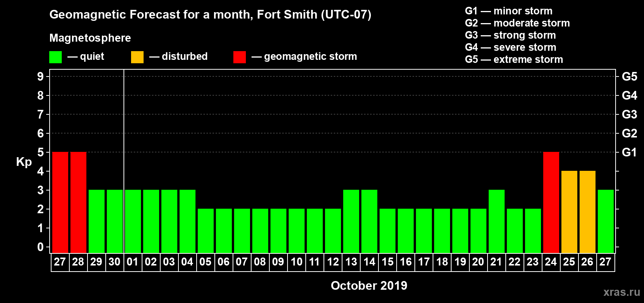Click the 'G3 — strong storm' legend line
644x303 pixels.
click(x=510, y=35)
